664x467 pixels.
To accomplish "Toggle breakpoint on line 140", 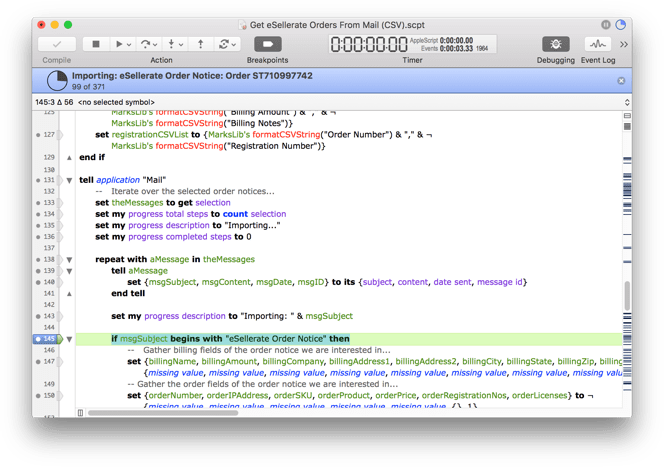I will [x=38, y=282].
